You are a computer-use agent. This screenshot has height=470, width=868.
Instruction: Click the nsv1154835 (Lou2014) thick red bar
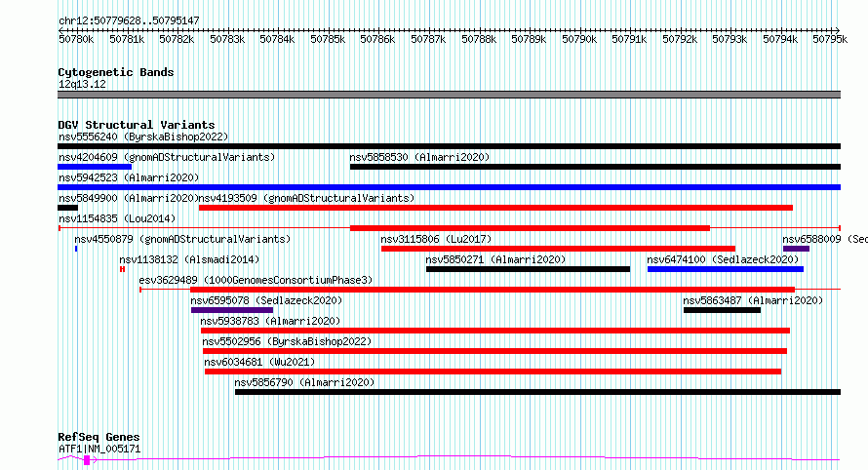[530, 228]
